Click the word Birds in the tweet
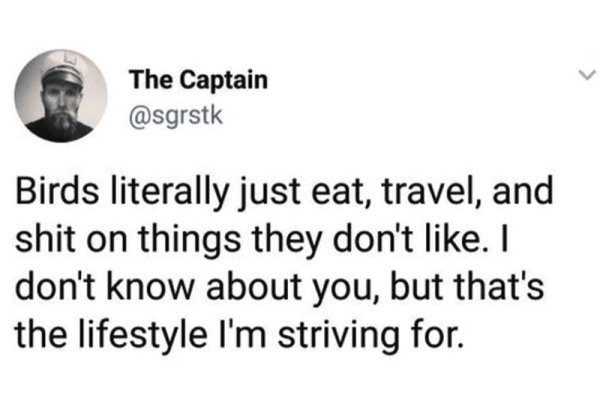The image size is (600, 416). [57, 191]
